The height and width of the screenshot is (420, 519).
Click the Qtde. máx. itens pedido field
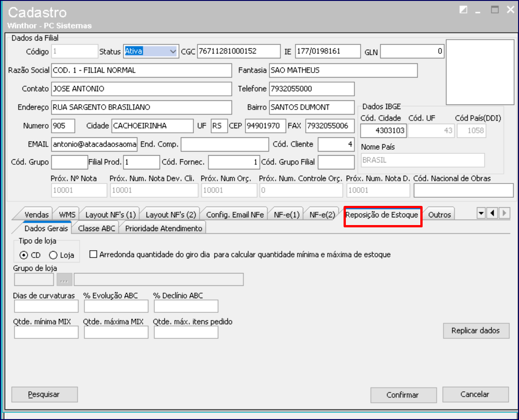[x=186, y=332]
